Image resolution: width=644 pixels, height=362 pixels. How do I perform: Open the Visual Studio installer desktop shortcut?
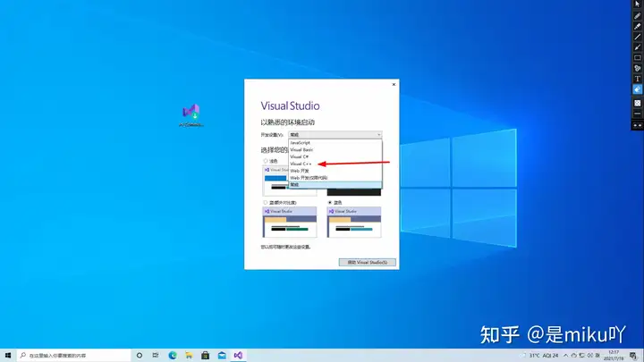[191, 115]
